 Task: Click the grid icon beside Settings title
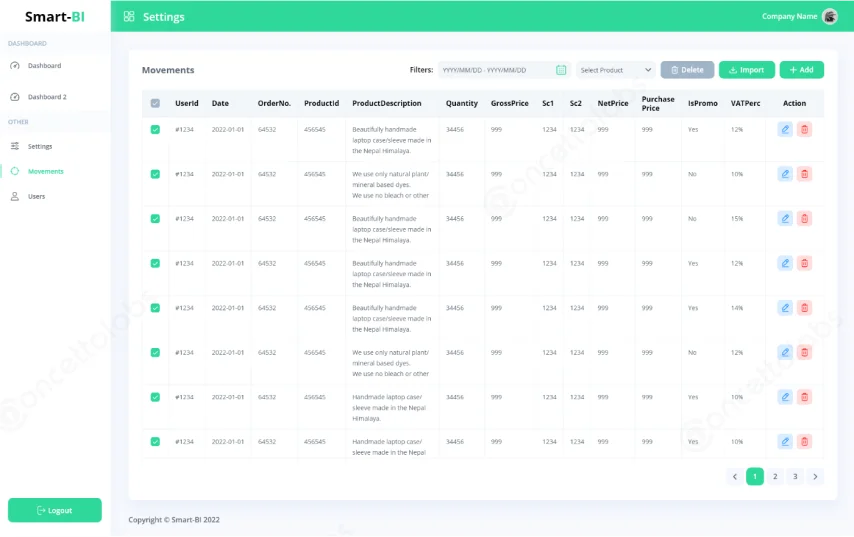pyautogui.click(x=129, y=17)
